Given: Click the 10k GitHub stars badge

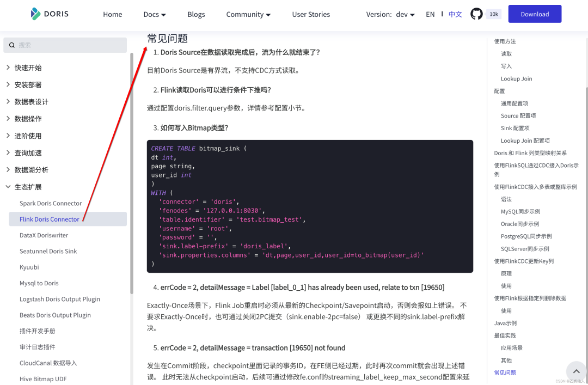Looking at the screenshot, I should 493,14.
